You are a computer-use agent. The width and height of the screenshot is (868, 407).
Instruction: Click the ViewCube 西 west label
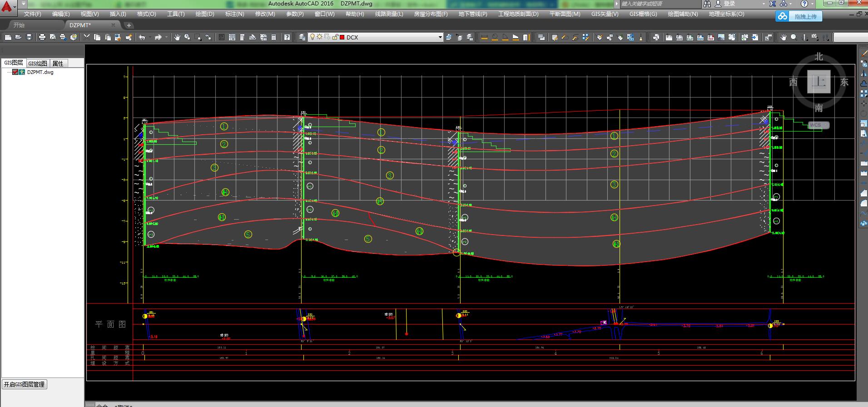793,82
